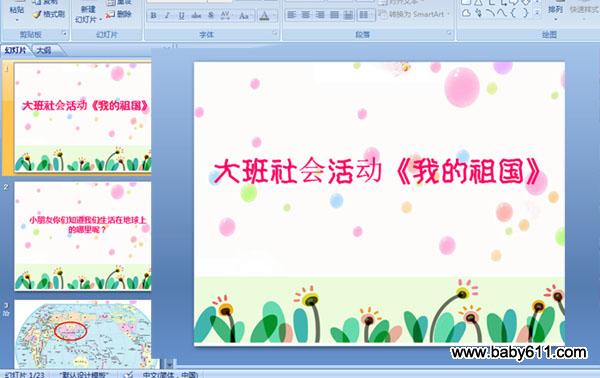Open character spacing AV option
This screenshot has height=378, width=600.
click(226, 16)
